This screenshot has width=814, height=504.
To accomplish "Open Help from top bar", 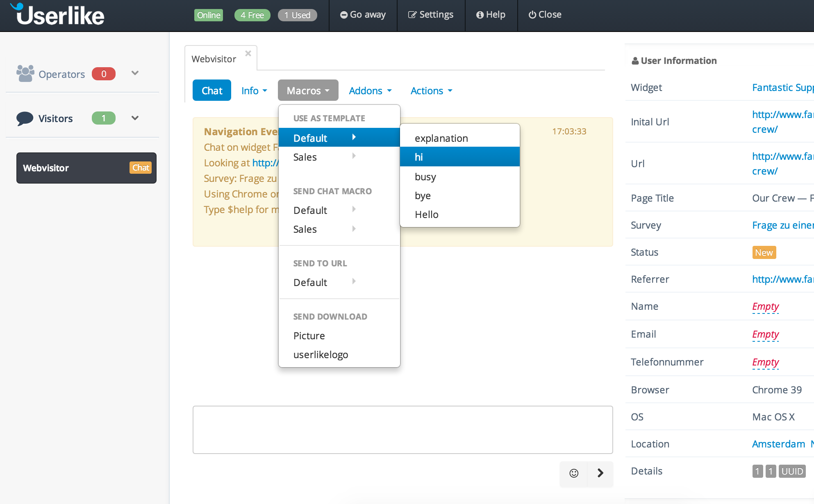I will tap(491, 15).
